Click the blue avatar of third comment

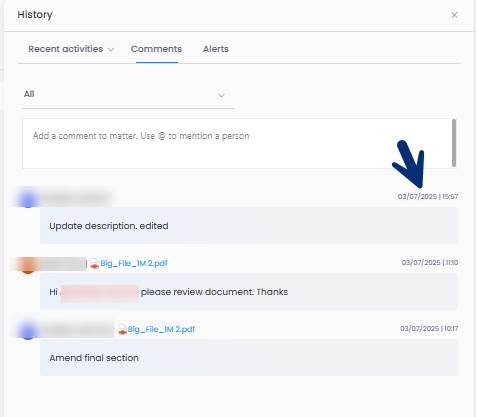pyautogui.click(x=28, y=331)
